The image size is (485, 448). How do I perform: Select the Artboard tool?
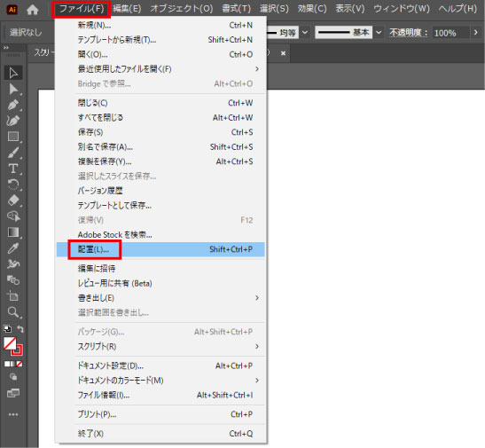click(13, 296)
